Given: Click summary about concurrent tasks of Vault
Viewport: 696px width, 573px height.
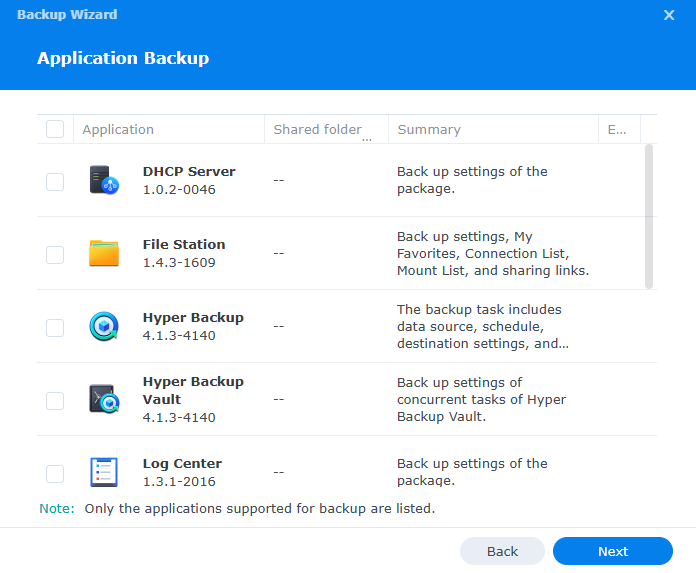Looking at the screenshot, I should point(481,399).
